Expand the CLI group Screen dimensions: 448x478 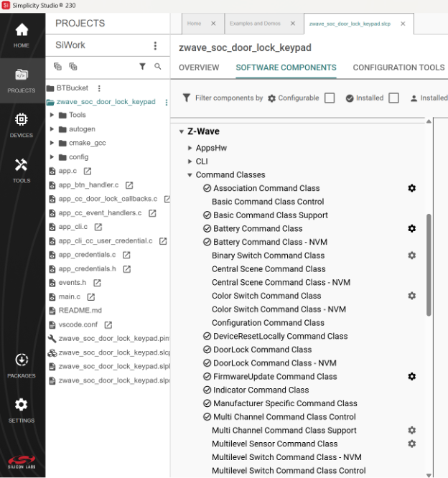coord(190,161)
